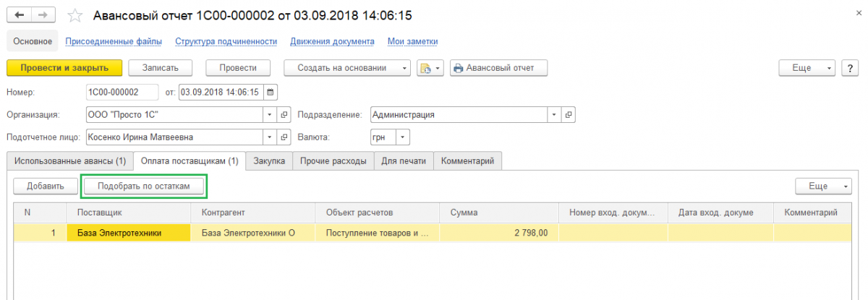
Task: Click Провести button
Action: [238, 68]
